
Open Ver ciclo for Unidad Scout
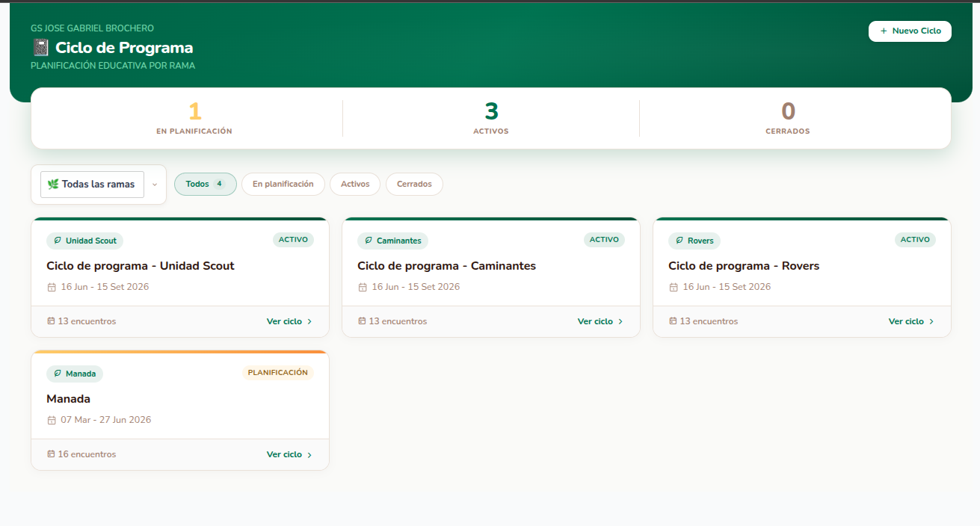click(x=289, y=321)
